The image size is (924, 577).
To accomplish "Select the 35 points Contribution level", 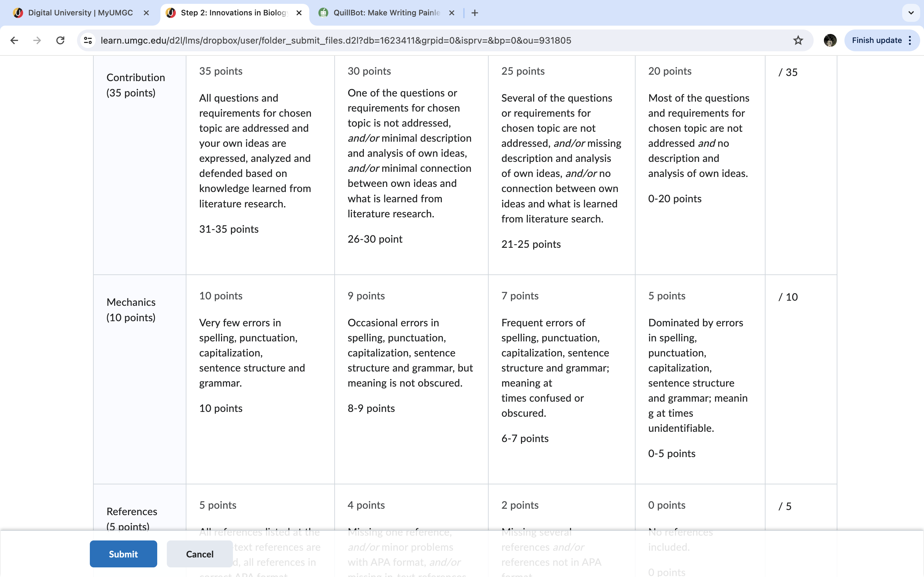I will coord(260,165).
